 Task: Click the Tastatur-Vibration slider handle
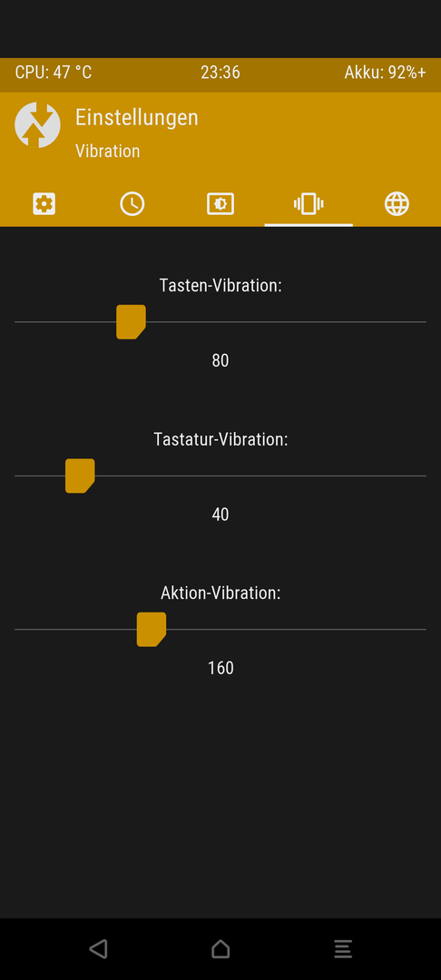pyautogui.click(x=80, y=475)
